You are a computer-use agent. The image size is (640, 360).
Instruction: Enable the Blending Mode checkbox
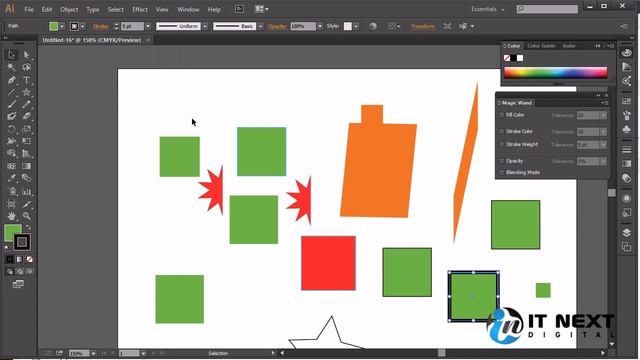(x=502, y=172)
